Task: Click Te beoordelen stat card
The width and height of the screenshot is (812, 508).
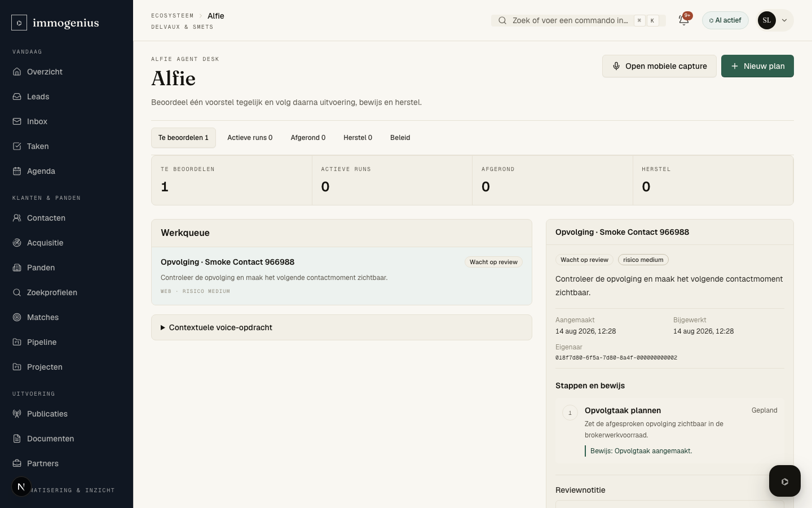Action: pyautogui.click(x=232, y=180)
